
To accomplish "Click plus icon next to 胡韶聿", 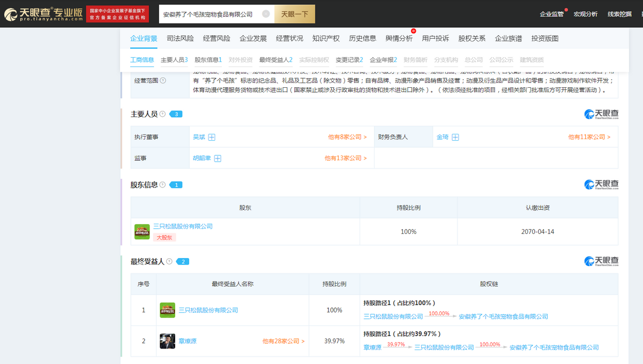I will pos(218,158).
